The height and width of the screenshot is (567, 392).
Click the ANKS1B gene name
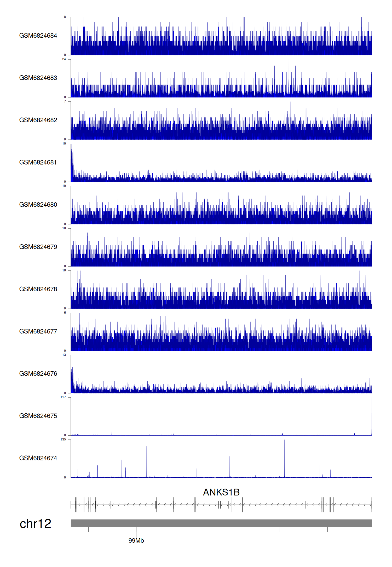221,492
